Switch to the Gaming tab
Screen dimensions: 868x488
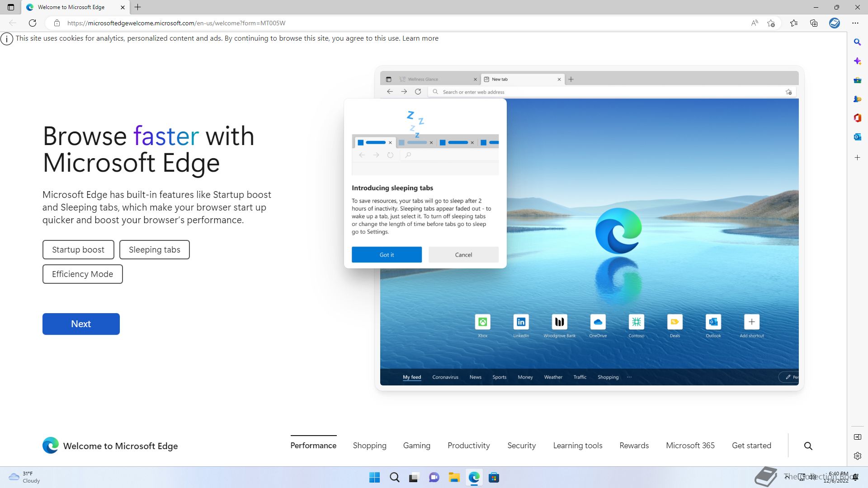point(416,446)
